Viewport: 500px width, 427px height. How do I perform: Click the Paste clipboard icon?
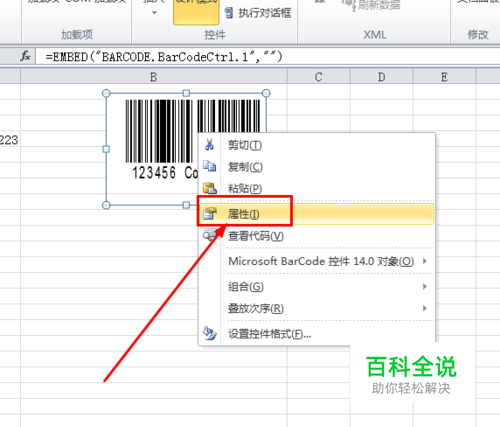pos(210,188)
